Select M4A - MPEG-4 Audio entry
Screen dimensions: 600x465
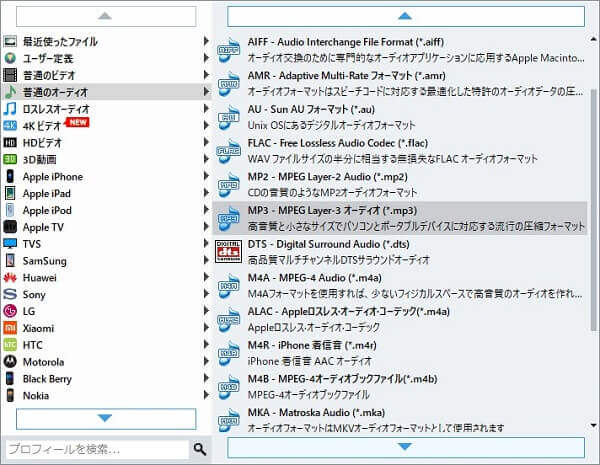point(400,286)
